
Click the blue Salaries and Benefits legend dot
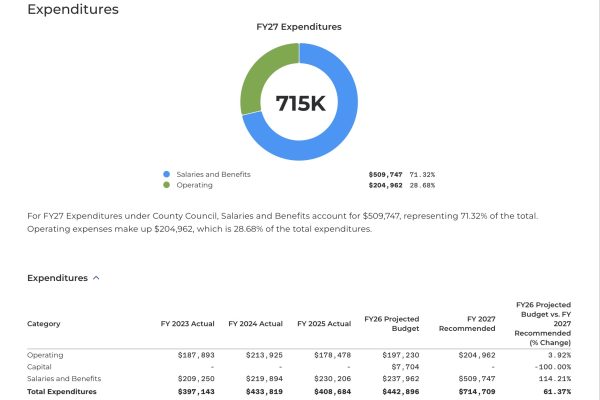(167, 174)
